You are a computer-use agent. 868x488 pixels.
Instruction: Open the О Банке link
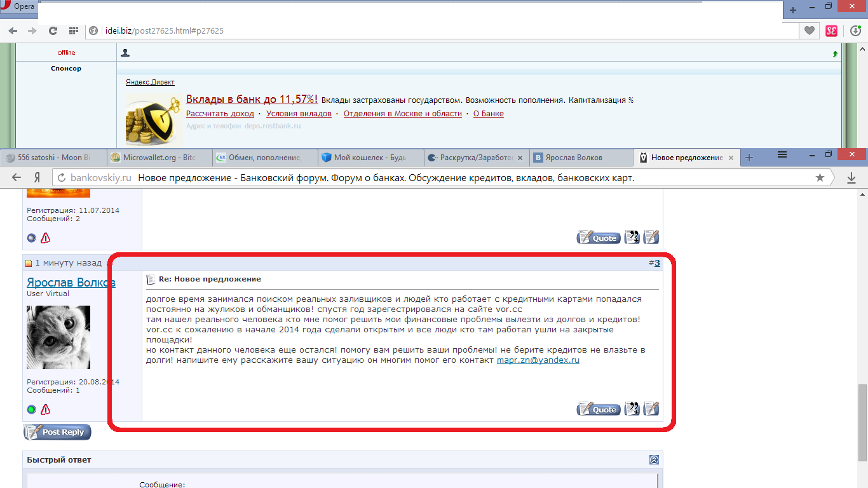pos(489,114)
